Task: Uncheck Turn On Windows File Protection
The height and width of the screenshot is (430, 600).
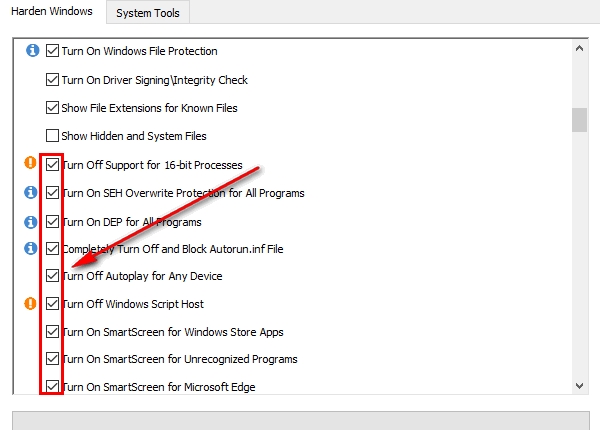Action: pos(52,50)
